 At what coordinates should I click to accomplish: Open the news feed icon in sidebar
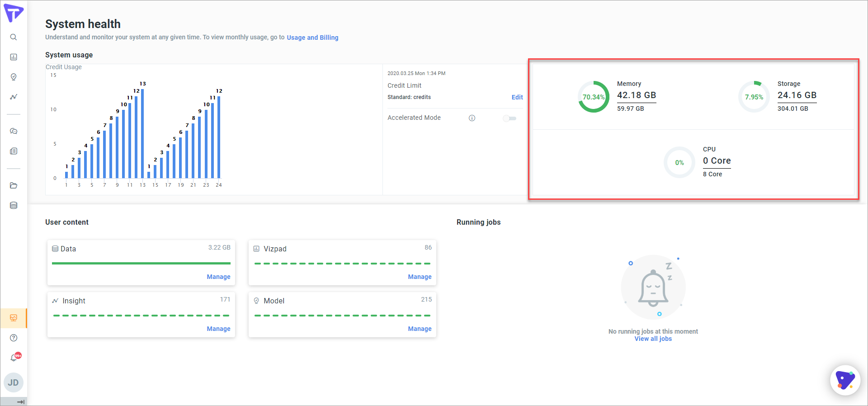point(14,151)
